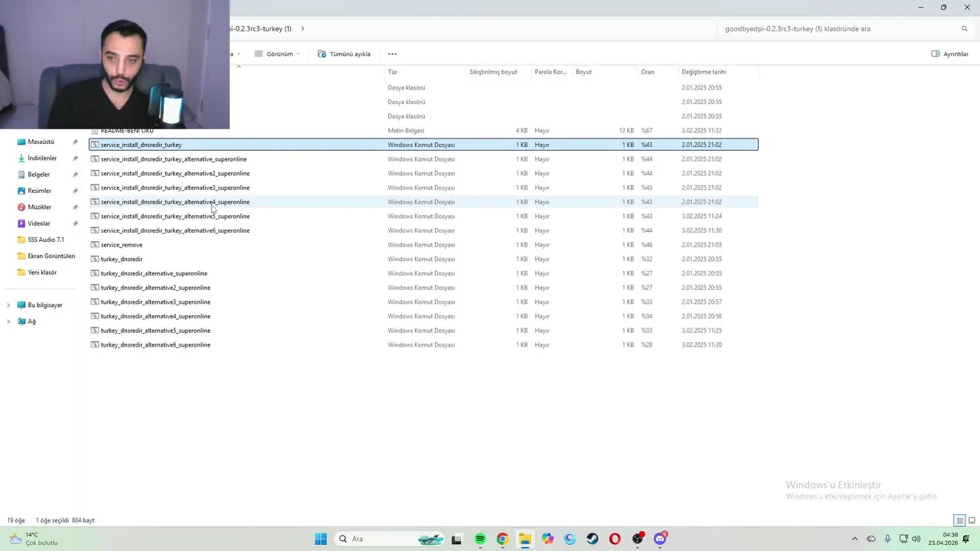Open the volume icon in the system tray
The height and width of the screenshot is (551, 980).
[x=916, y=539]
